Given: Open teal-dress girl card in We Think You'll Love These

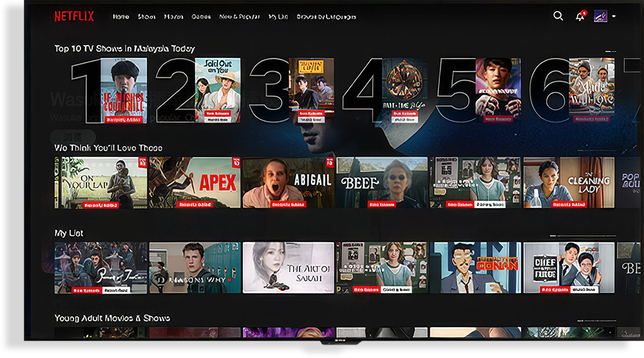Looking at the screenshot, I should (475, 183).
